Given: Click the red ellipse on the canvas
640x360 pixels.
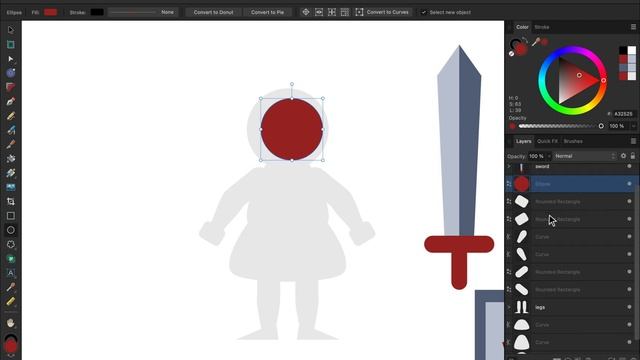Looking at the screenshot, I should (292, 129).
